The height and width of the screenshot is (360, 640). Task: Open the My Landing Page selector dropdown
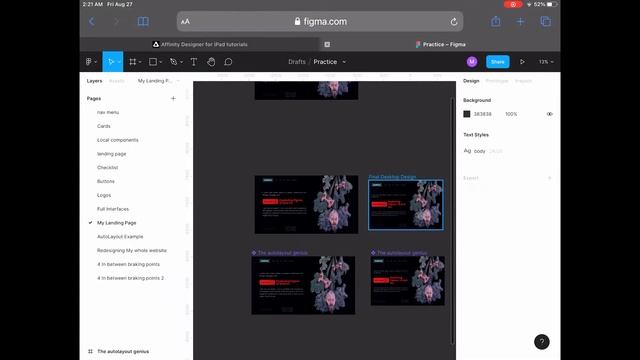pos(158,81)
